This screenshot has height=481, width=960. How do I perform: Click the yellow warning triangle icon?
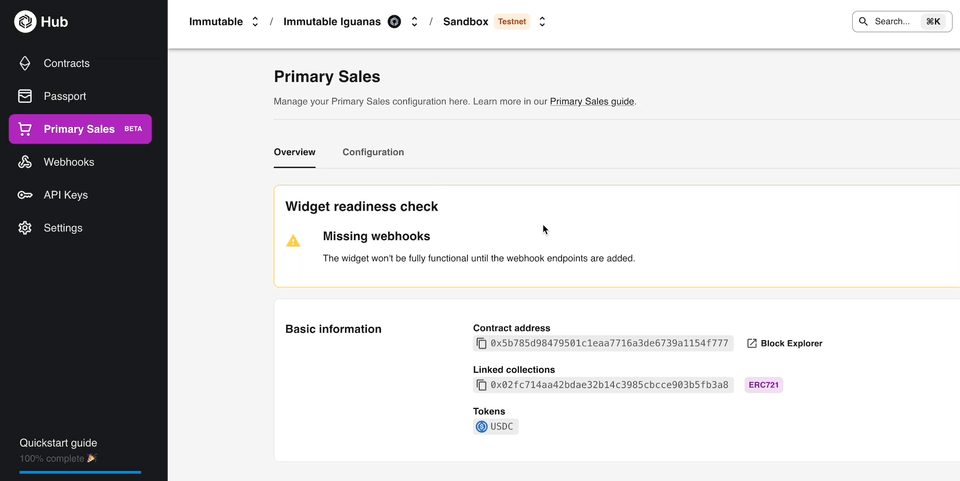pos(293,241)
